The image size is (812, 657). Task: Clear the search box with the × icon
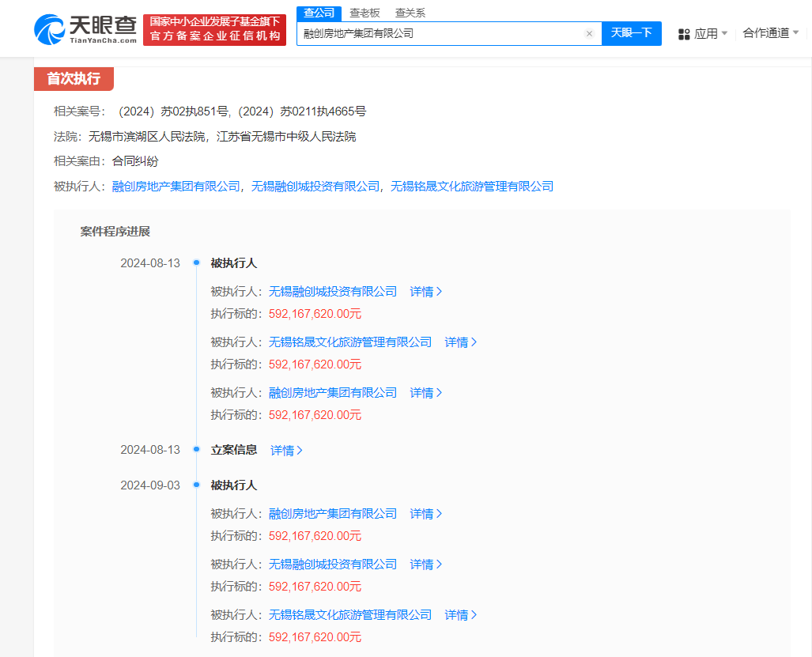coord(589,33)
